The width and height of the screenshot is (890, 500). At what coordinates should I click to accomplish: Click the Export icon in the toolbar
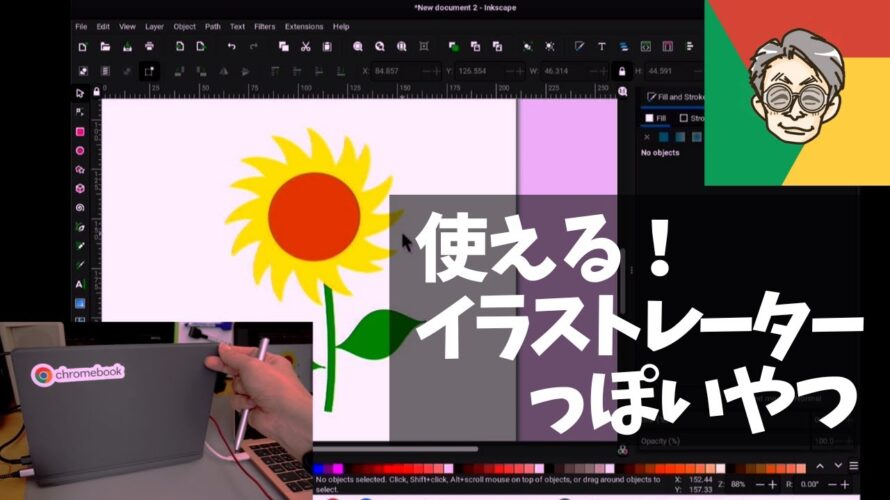pos(200,47)
